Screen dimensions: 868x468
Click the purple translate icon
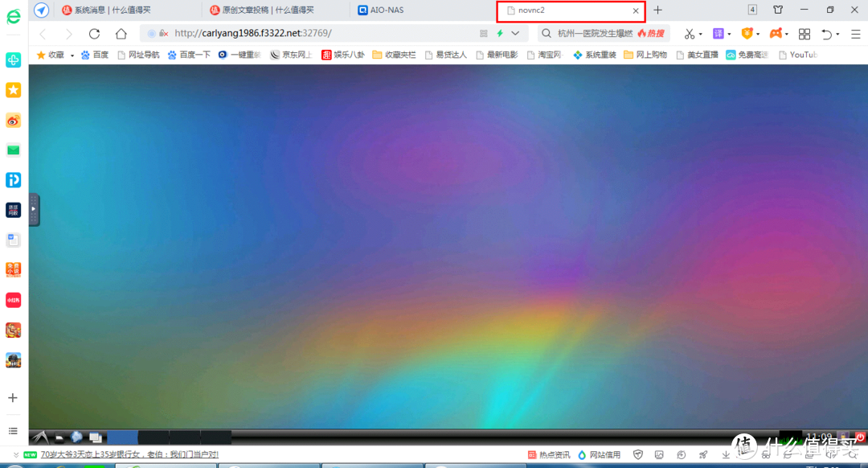click(718, 34)
